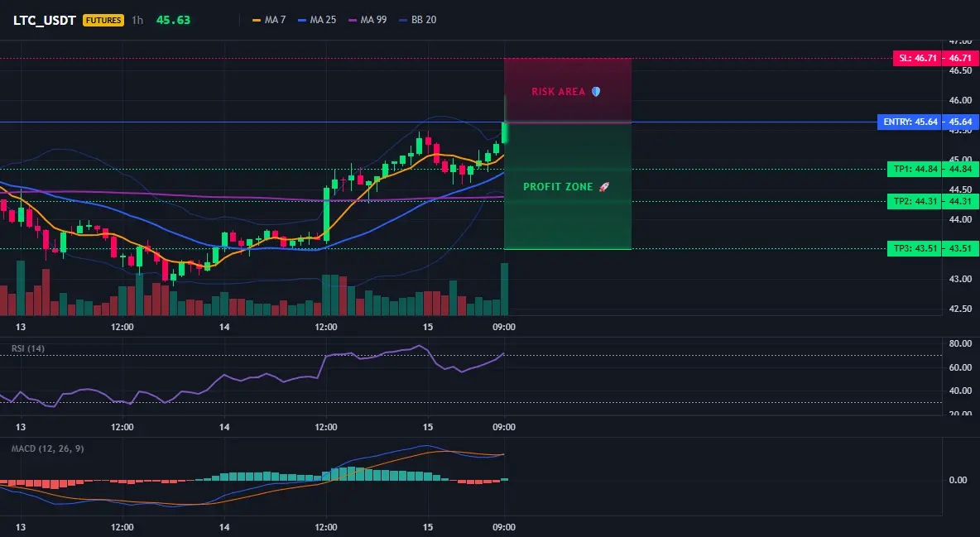Click the MACD (12, 26, 9) indicator label
The height and width of the screenshot is (537, 980).
click(47, 448)
